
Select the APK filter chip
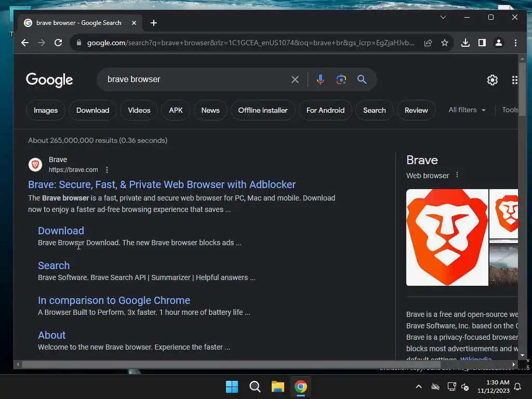click(176, 110)
